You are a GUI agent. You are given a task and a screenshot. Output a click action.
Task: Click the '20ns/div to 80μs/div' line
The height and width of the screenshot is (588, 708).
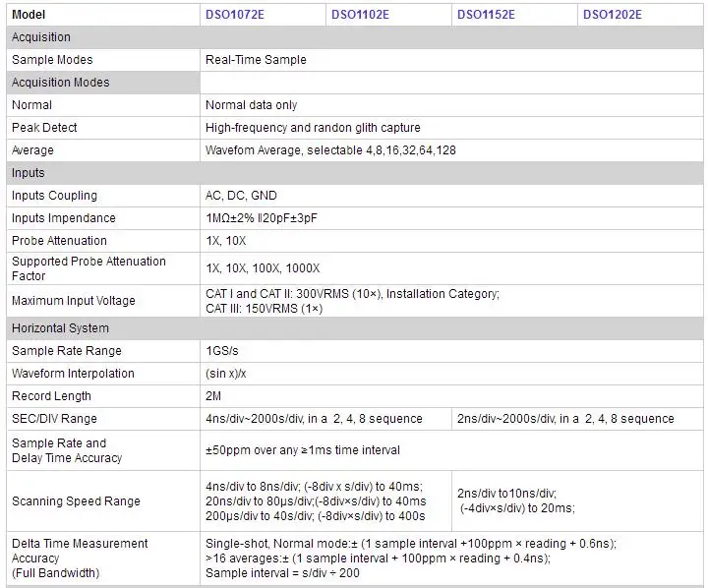coord(316,501)
